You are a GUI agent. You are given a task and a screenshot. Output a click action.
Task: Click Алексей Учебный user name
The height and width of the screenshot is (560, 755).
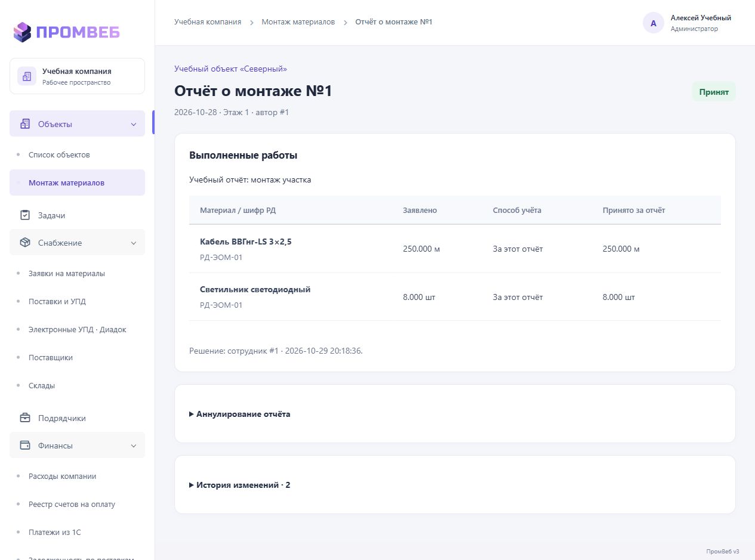(x=701, y=18)
